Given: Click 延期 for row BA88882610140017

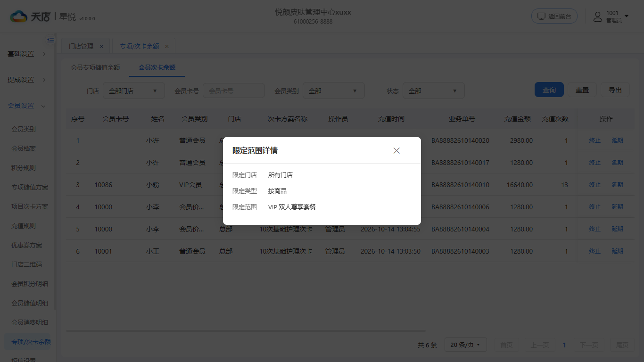Looking at the screenshot, I should click(618, 163).
